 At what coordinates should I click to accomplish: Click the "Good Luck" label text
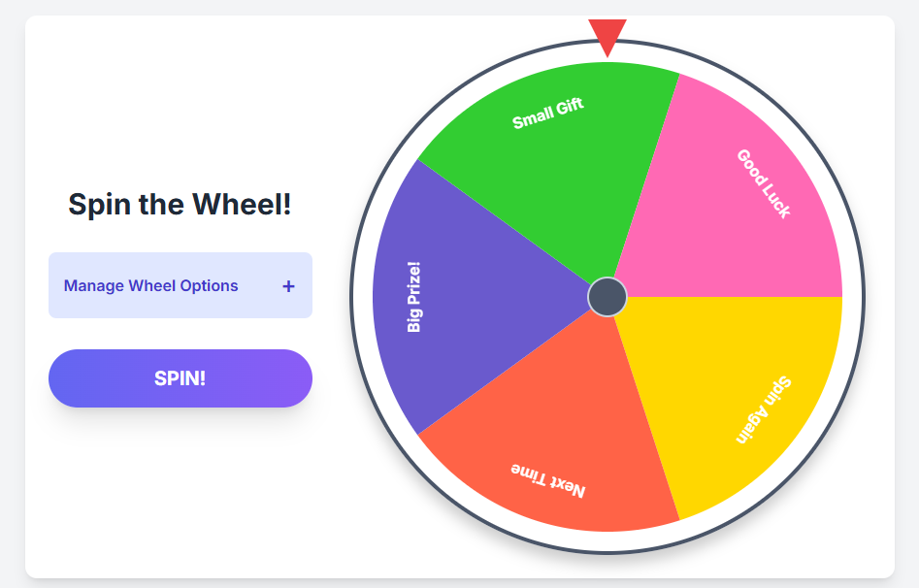[x=764, y=183]
